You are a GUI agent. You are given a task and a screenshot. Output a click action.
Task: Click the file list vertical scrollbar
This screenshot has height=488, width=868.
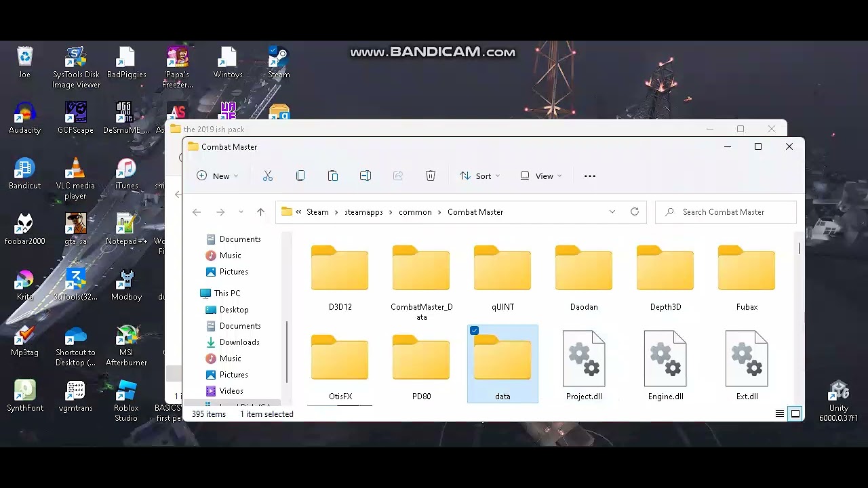tap(800, 248)
